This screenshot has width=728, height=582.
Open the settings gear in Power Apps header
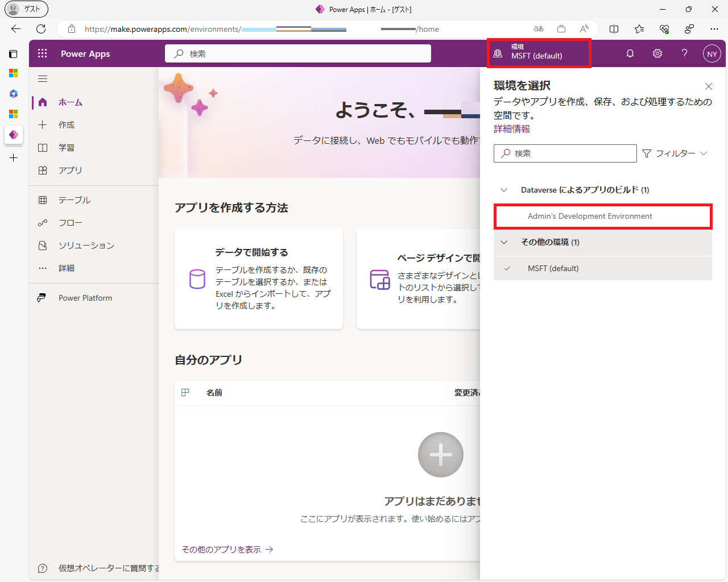click(657, 53)
